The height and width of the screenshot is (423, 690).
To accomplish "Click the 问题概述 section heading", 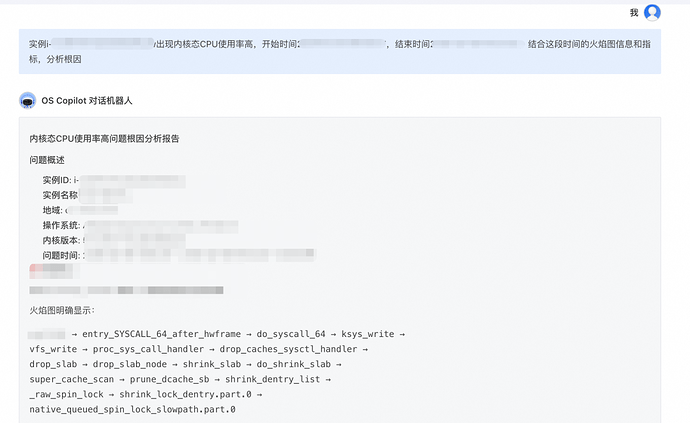I will [47, 160].
